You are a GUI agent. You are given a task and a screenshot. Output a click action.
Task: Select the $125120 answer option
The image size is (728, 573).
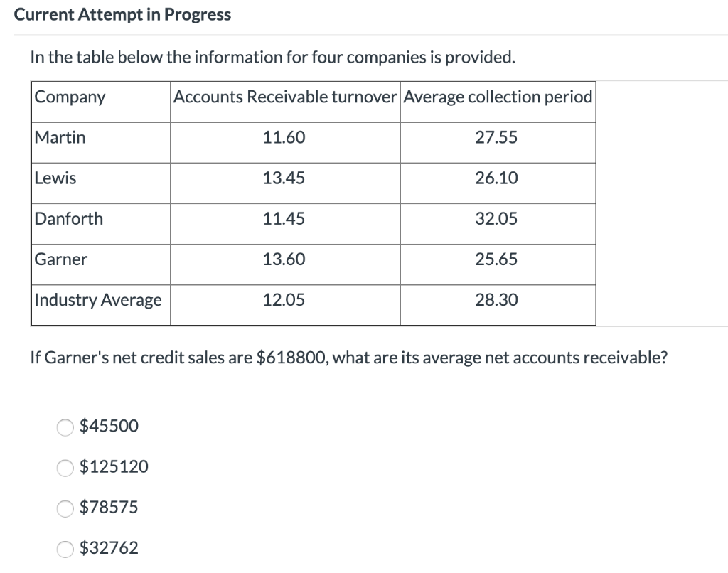pyautogui.click(x=65, y=467)
